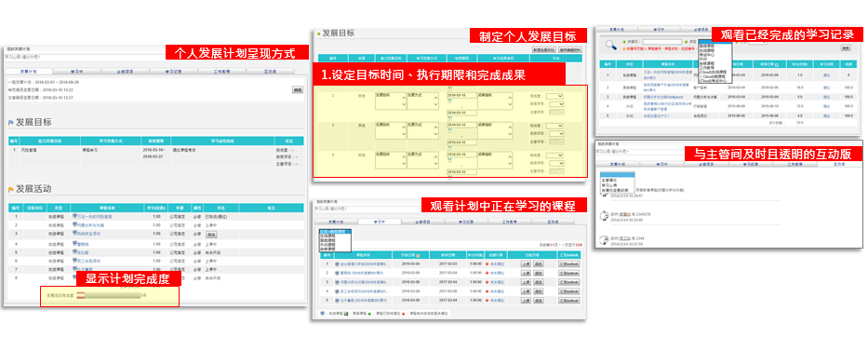Click the course icon beside 问题分析与对策 in 发展活动
The image size is (868, 337).
[74, 225]
